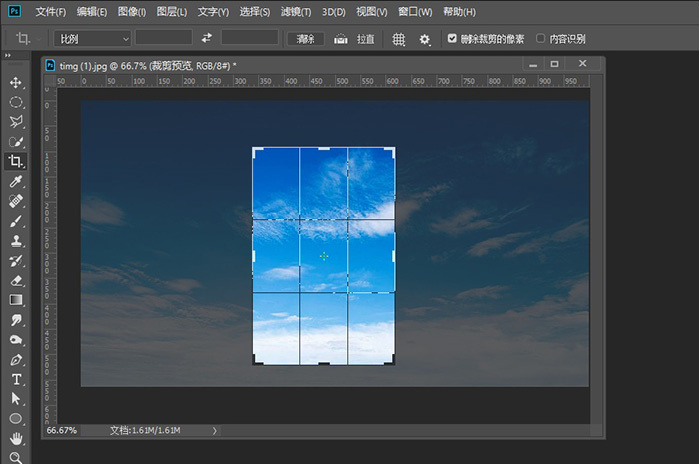Open the crop overlay grid options
The width and height of the screenshot is (699, 464).
(398, 39)
